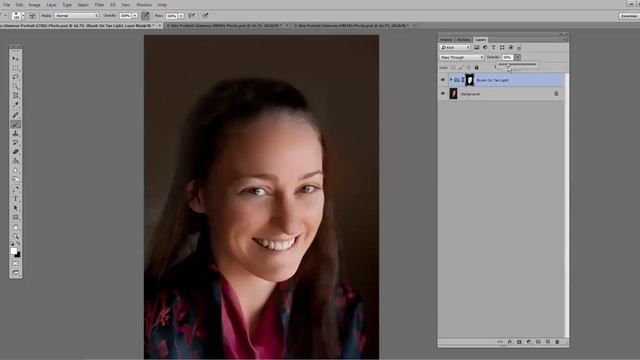Toggle Lock image pixels brush icon
Viewport: 640px width, 360px height.
pos(461,67)
